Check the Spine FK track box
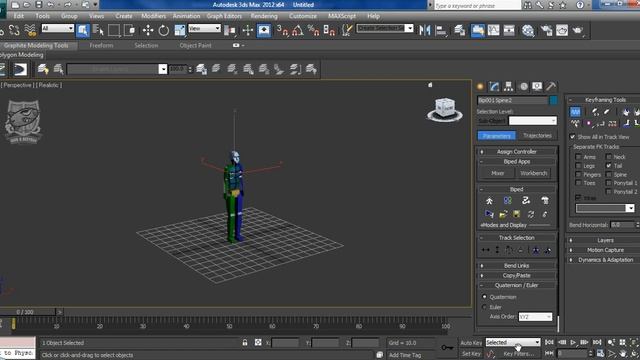This screenshot has height=360, width=640. [609, 174]
